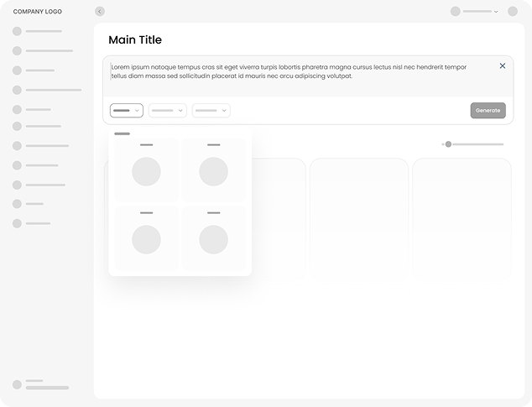This screenshot has height=407, width=532.
Task: Select the top-left option in the popup grid
Action: [146, 170]
